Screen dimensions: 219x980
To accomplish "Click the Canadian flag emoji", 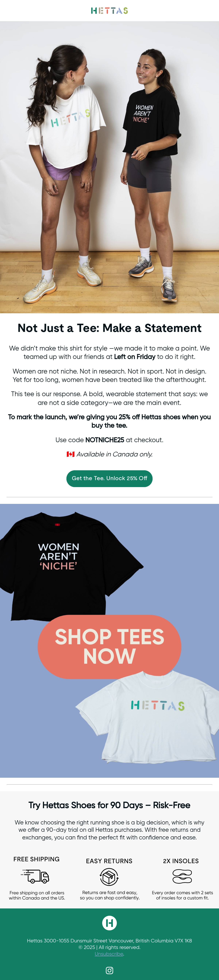I will [70, 454].
